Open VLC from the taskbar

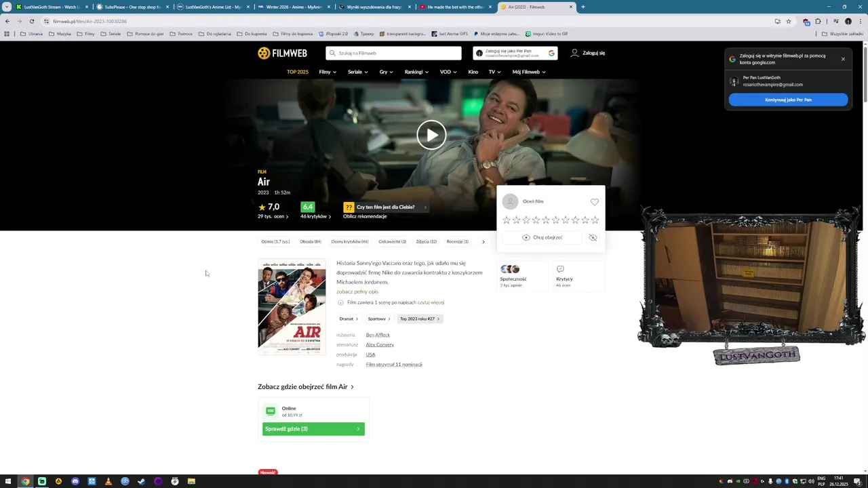coord(108,481)
